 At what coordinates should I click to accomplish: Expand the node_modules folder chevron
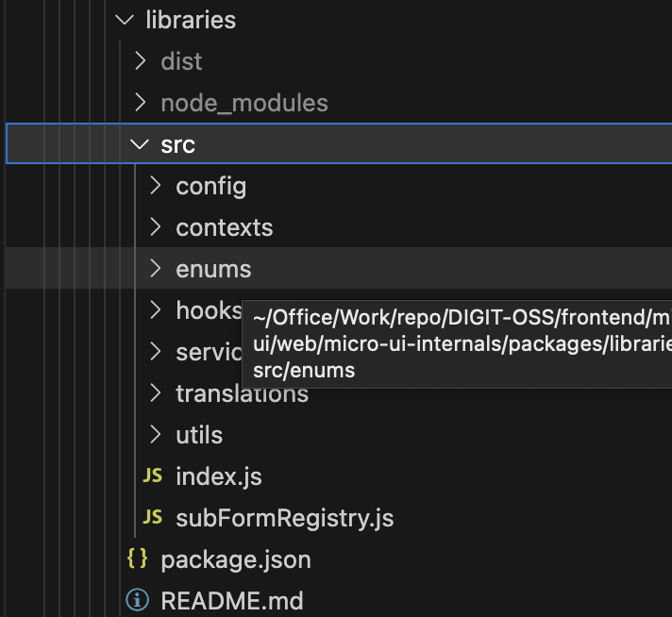pyautogui.click(x=140, y=103)
